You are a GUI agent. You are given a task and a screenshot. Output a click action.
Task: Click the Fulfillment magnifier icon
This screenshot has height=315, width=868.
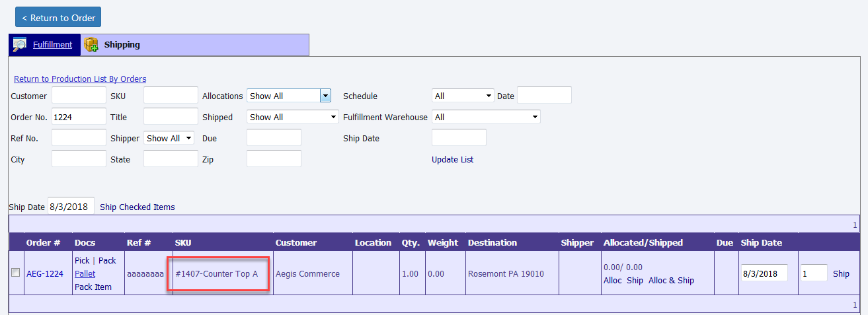click(20, 45)
